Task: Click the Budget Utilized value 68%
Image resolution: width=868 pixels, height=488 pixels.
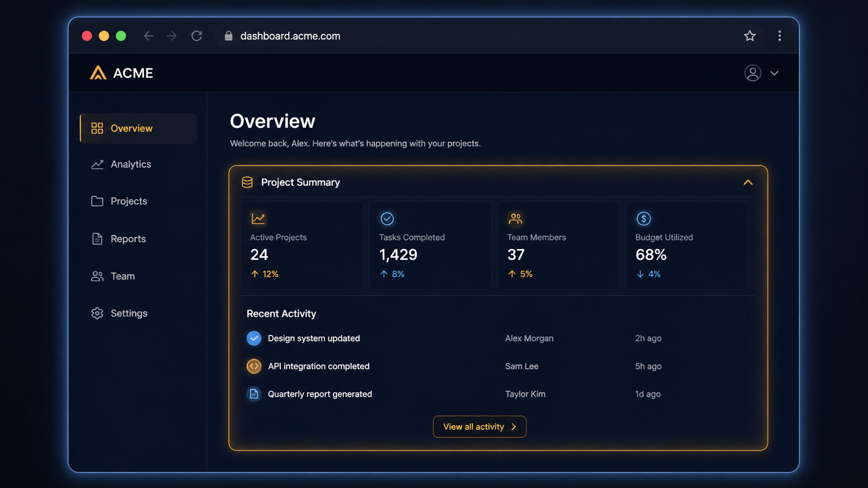Action: [x=651, y=255]
